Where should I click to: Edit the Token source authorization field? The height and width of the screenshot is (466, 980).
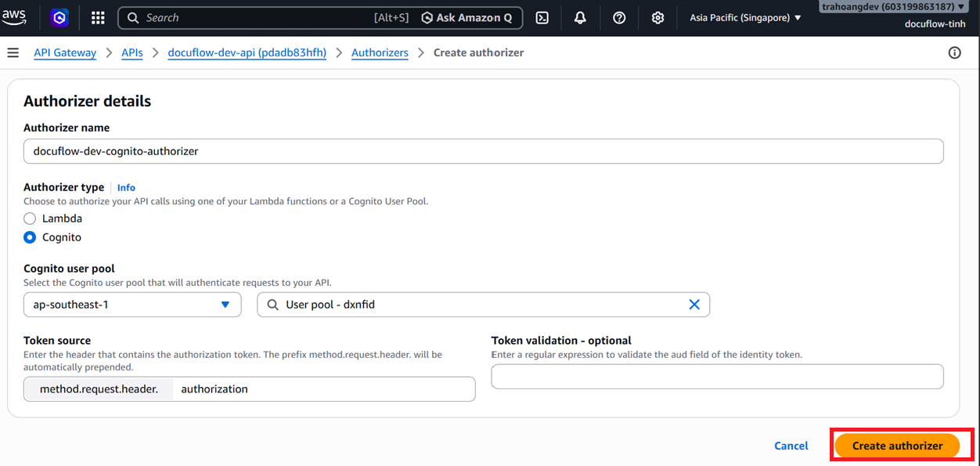[x=322, y=389]
